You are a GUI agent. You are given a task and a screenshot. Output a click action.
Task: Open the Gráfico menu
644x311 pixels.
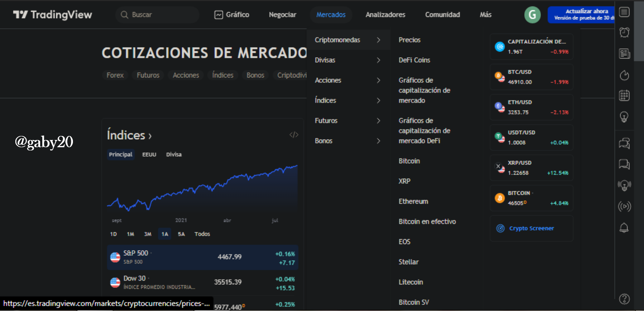click(x=232, y=15)
